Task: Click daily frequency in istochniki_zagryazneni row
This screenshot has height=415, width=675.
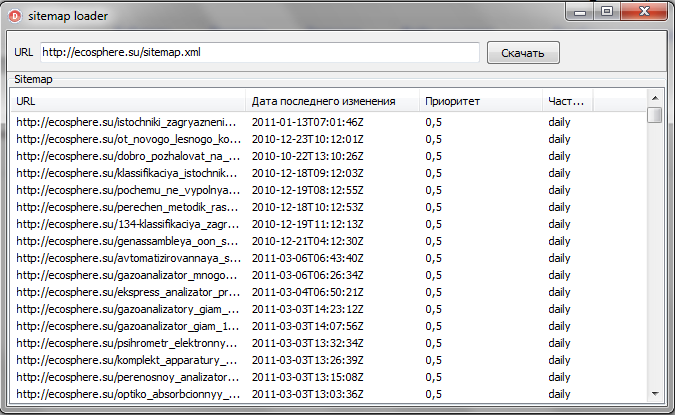Action: tap(559, 122)
